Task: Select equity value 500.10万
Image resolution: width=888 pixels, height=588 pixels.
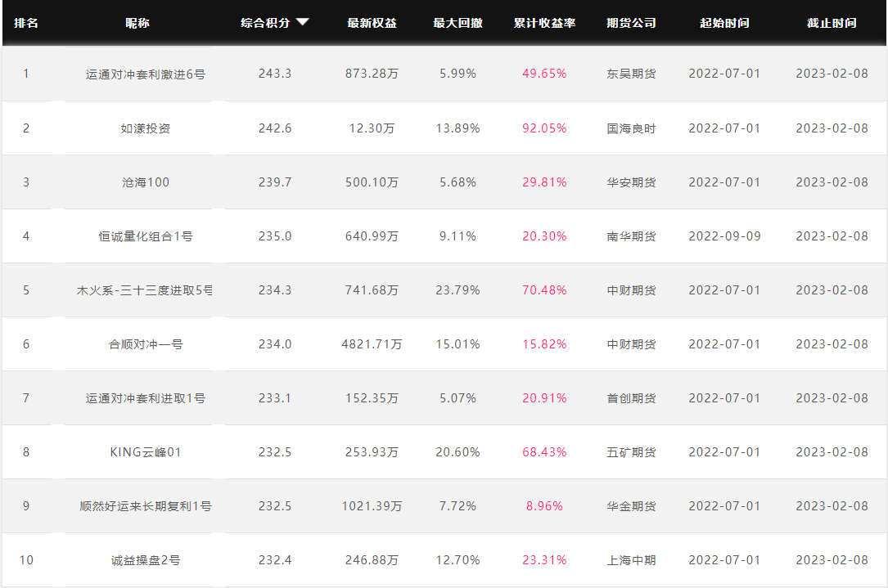Action: 372,182
